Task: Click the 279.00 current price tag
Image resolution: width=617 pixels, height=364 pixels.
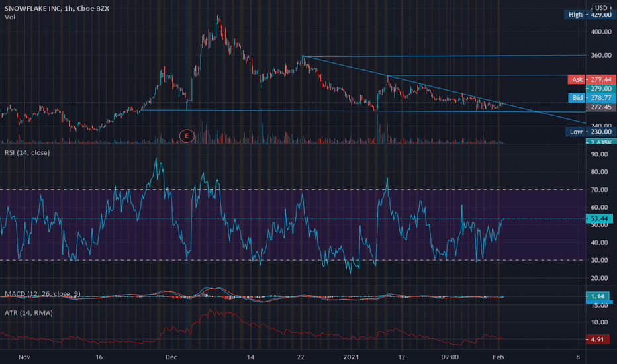Action: (601, 89)
